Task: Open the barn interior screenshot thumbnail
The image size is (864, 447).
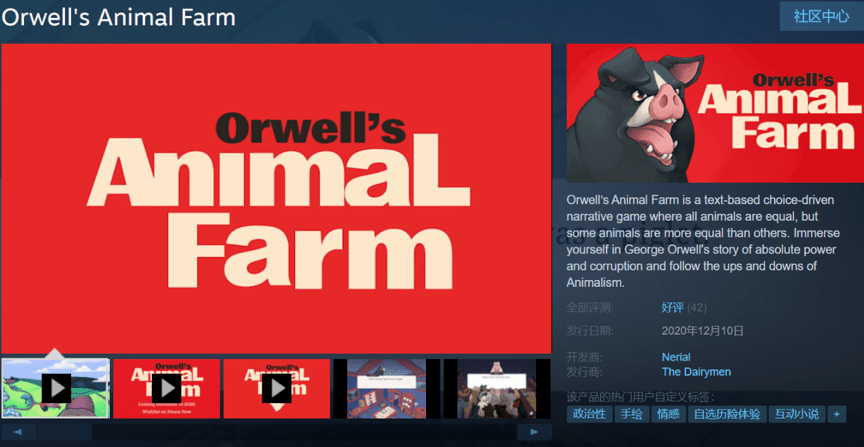Action: pyautogui.click(x=387, y=389)
